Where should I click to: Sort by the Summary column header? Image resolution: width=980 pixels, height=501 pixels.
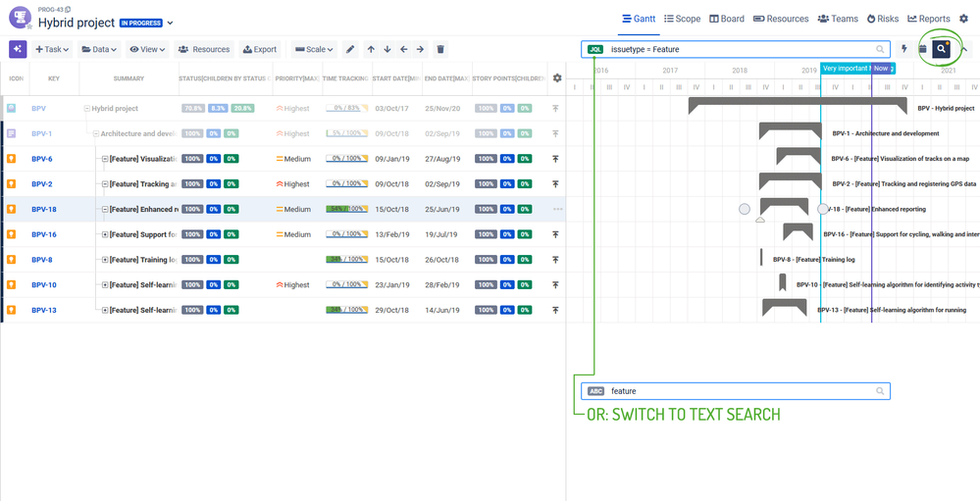(129, 78)
